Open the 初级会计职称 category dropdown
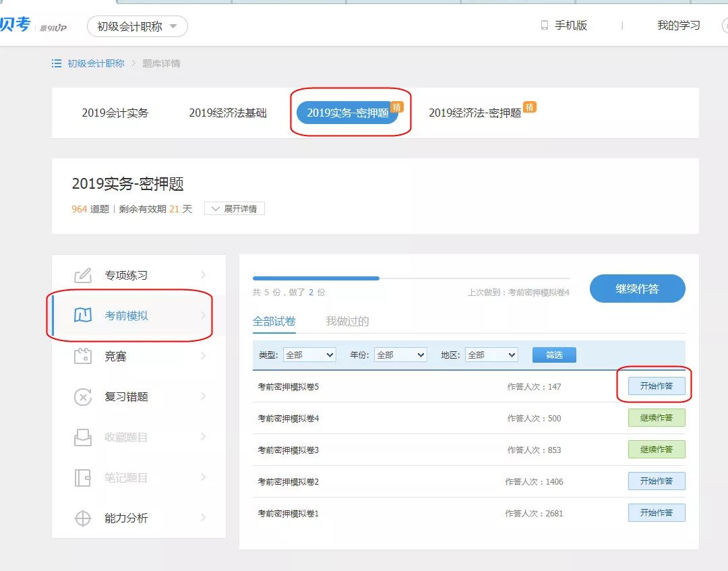This screenshot has width=728, height=571. [137, 26]
